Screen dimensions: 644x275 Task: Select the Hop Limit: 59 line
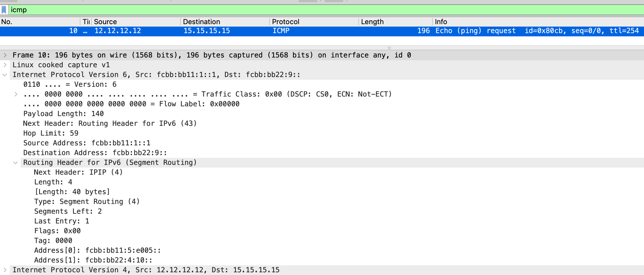click(51, 133)
